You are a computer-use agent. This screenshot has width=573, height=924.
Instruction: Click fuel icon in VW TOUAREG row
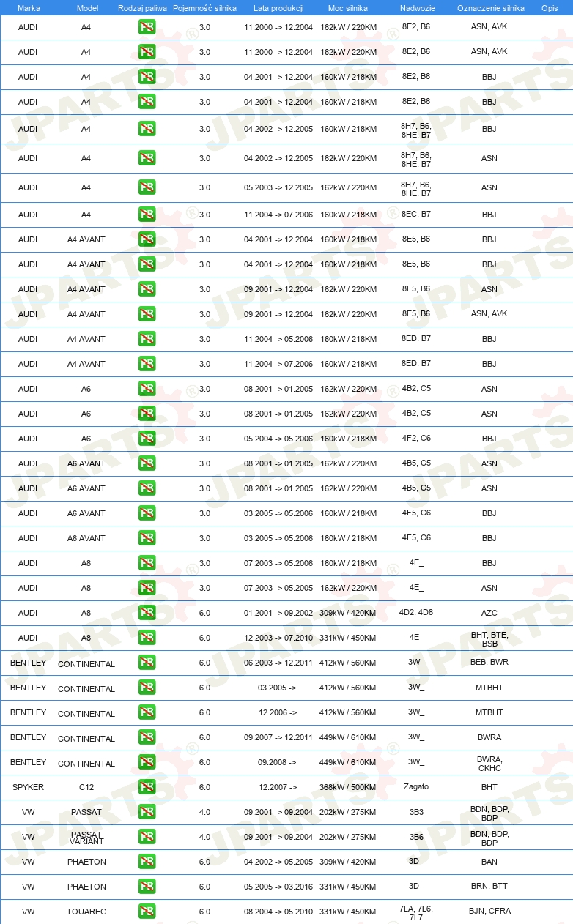pos(147,912)
